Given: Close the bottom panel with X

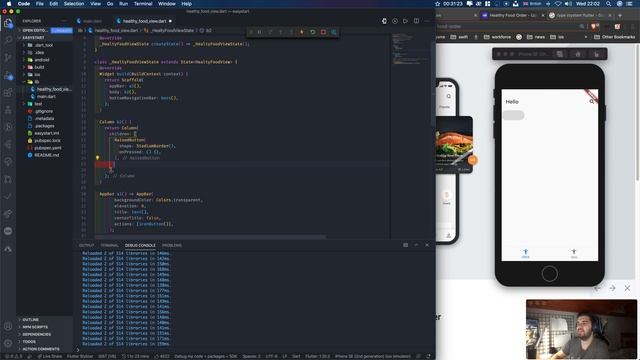Looking at the screenshot, I should [427, 245].
